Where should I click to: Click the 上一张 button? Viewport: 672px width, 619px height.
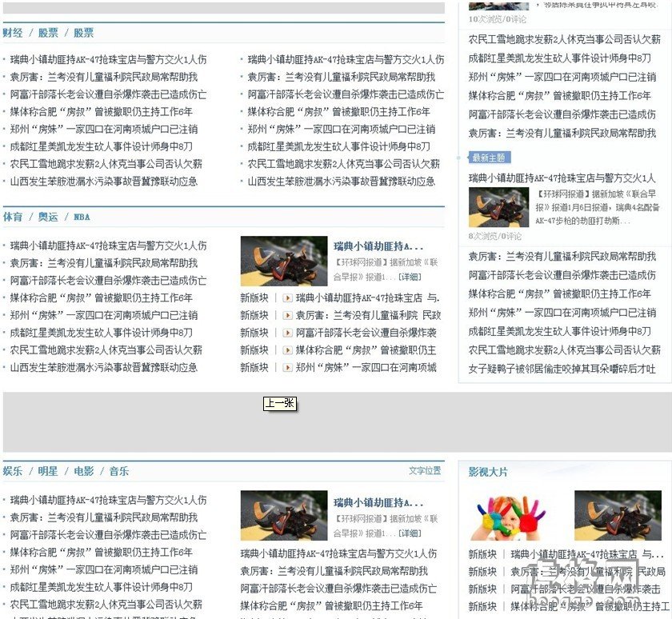point(279,404)
